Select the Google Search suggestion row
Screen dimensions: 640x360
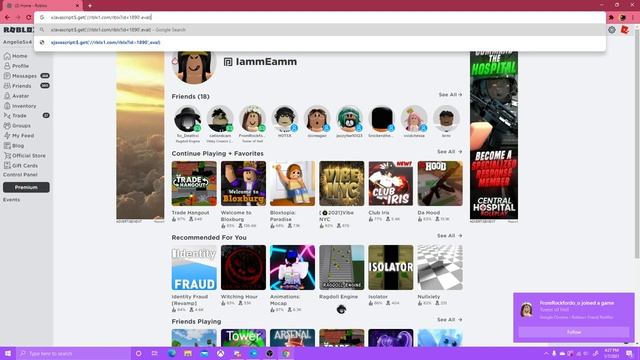tap(320, 30)
